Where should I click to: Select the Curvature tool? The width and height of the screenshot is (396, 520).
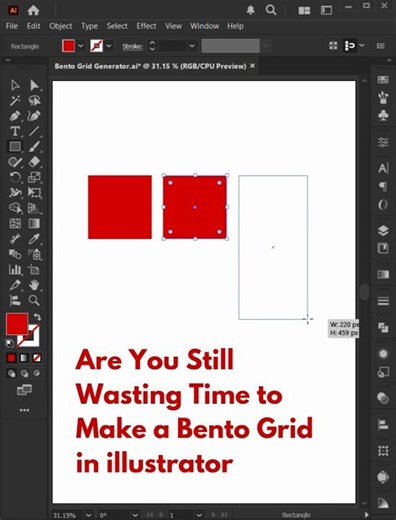coord(34,116)
